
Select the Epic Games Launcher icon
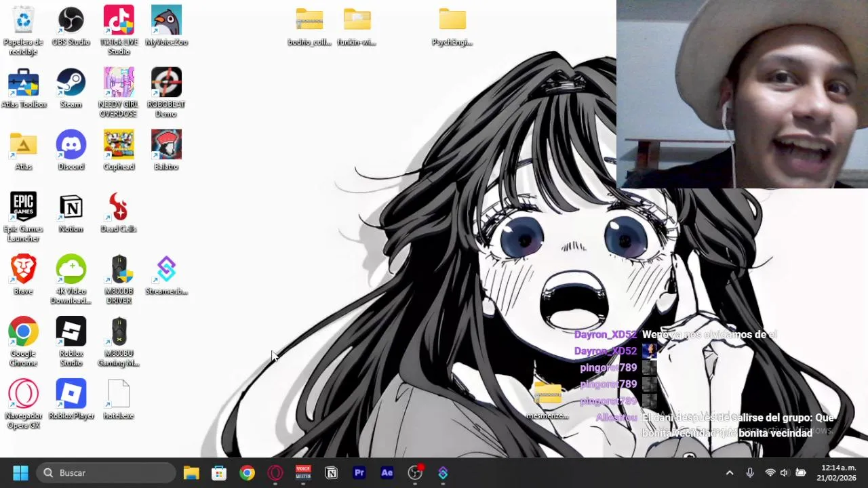(23, 218)
